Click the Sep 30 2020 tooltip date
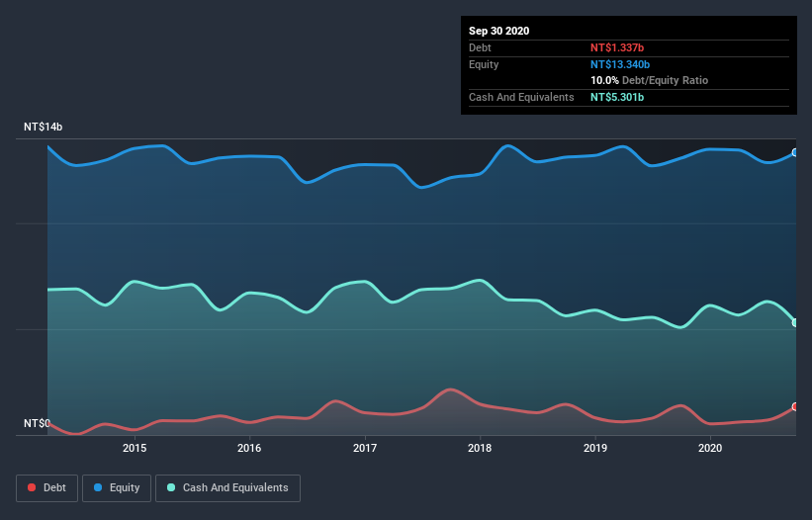 pos(498,31)
